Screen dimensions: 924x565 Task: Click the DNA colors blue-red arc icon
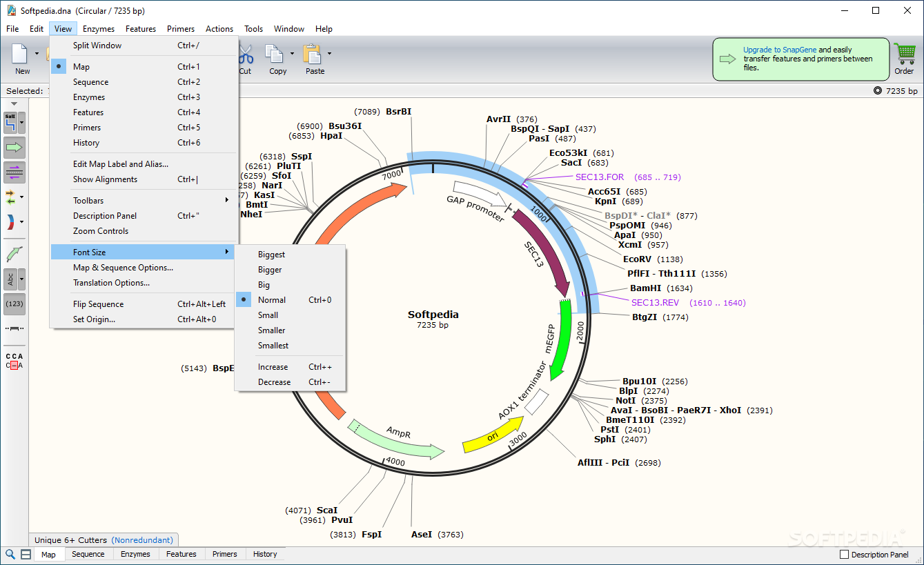[x=10, y=222]
